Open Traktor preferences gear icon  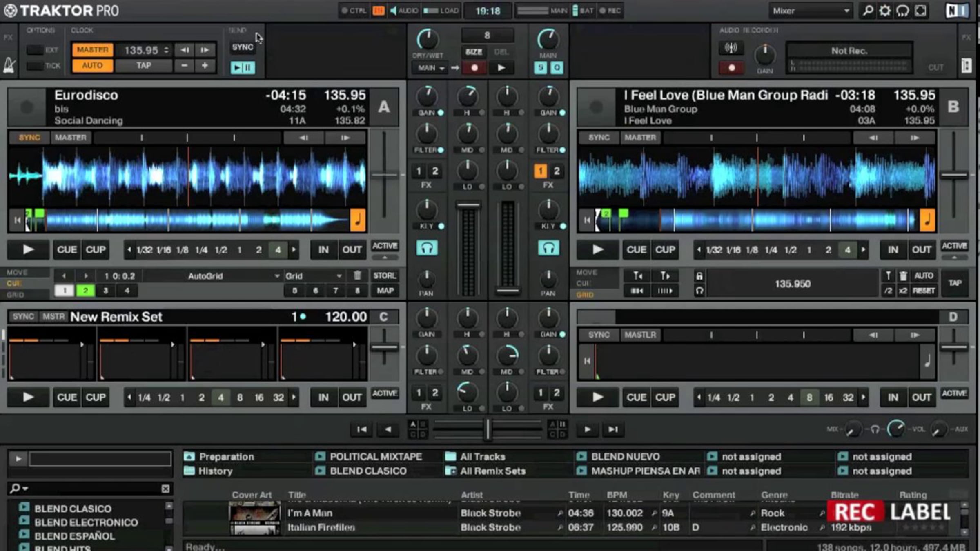(x=885, y=11)
